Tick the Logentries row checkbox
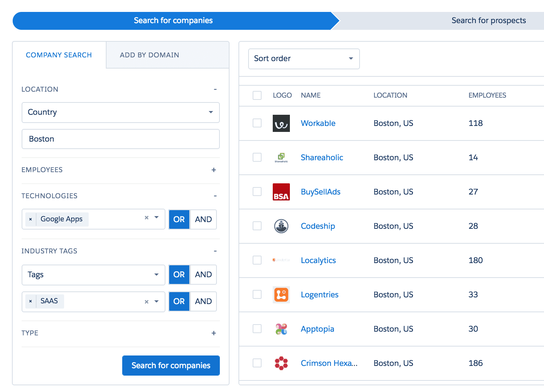The width and height of the screenshot is (544, 392). coord(257,294)
